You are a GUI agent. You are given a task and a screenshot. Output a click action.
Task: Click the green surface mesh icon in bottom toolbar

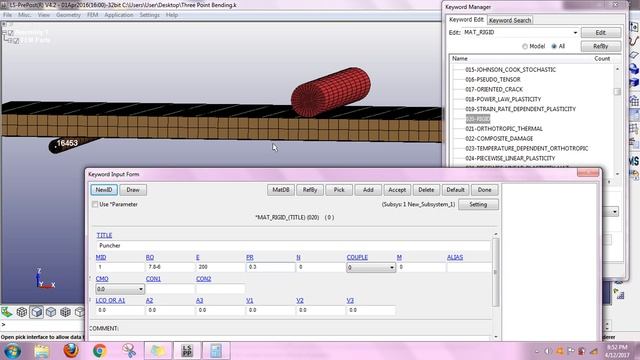[x=7, y=312]
